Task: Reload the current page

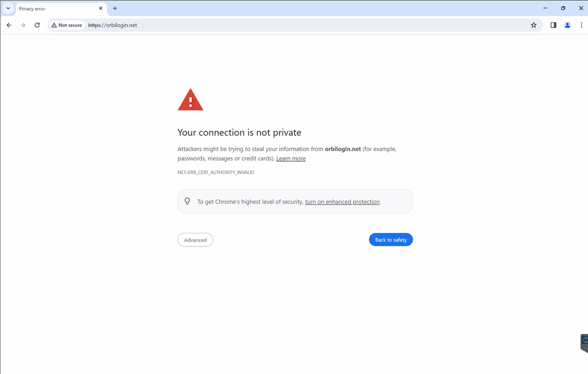Action: (37, 25)
